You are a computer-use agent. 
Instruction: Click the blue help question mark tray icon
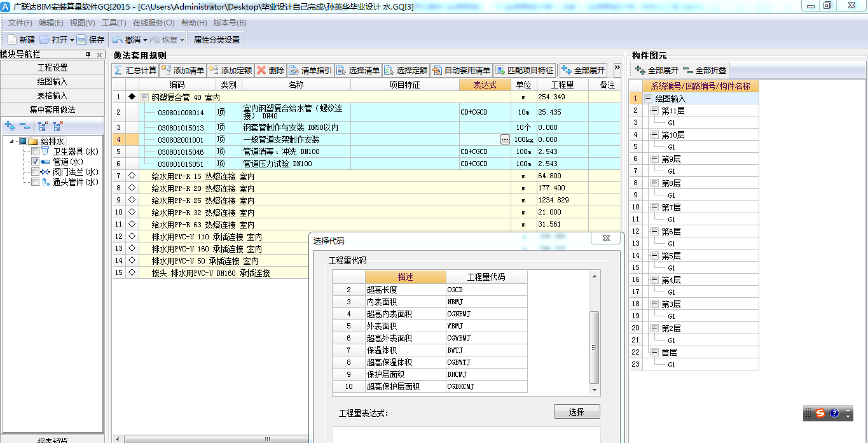[x=834, y=413]
